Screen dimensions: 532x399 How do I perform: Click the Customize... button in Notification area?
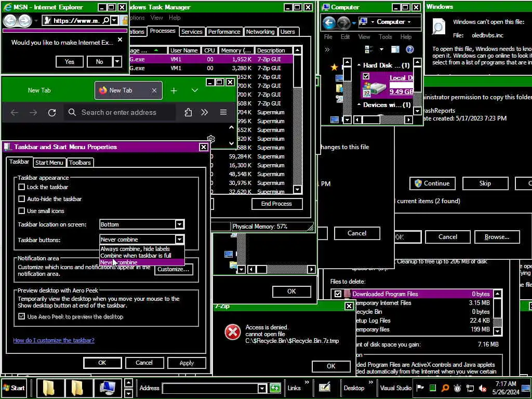point(174,269)
